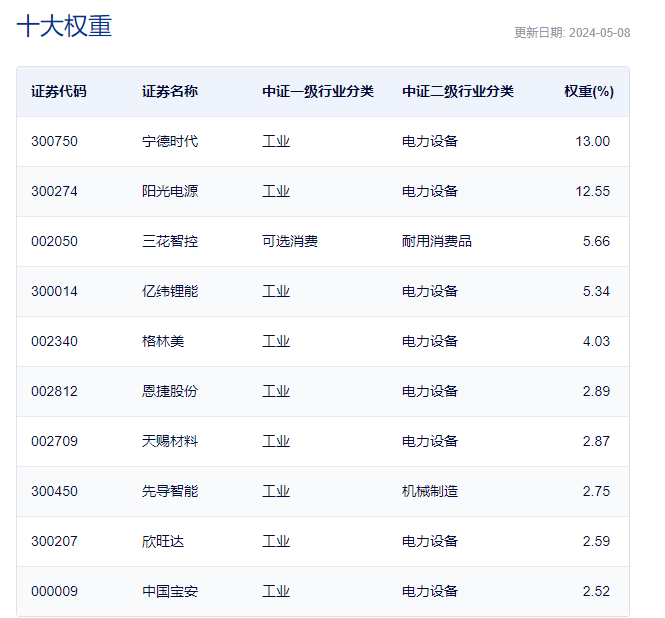Viewport: 665px width, 618px height.
Task: Select security code 300750
Action: pyautogui.click(x=54, y=141)
